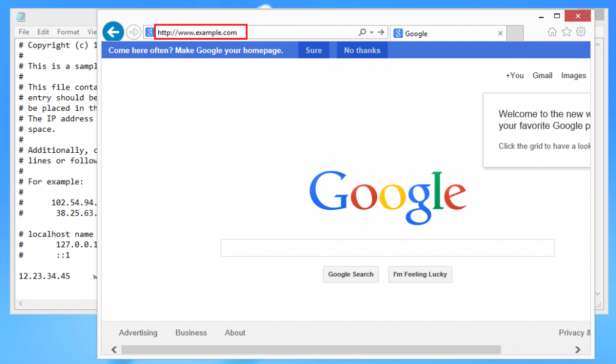Image resolution: width=616 pixels, height=364 pixels.
Task: Click the Back navigation arrow
Action: [113, 31]
